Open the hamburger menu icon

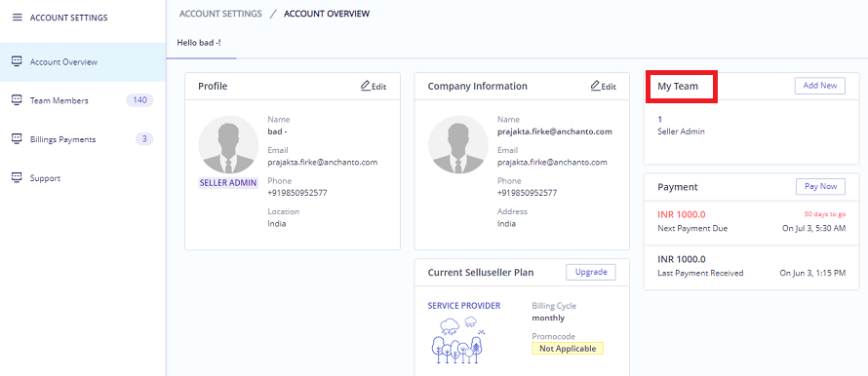pos(18,18)
